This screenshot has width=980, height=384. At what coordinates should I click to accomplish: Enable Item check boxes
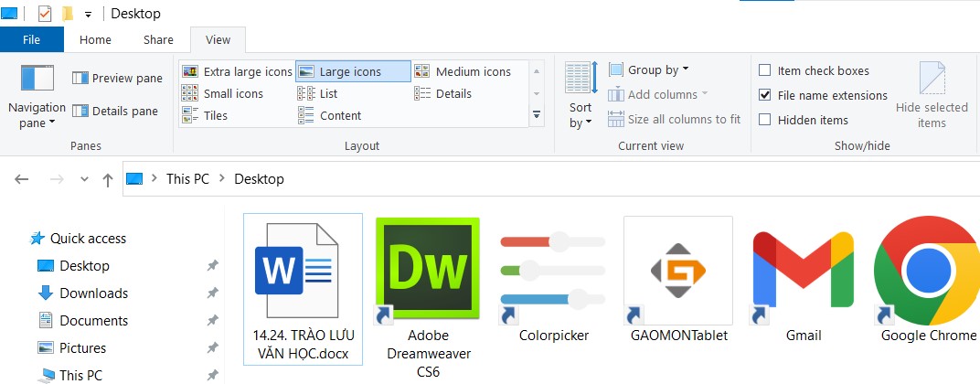click(764, 70)
